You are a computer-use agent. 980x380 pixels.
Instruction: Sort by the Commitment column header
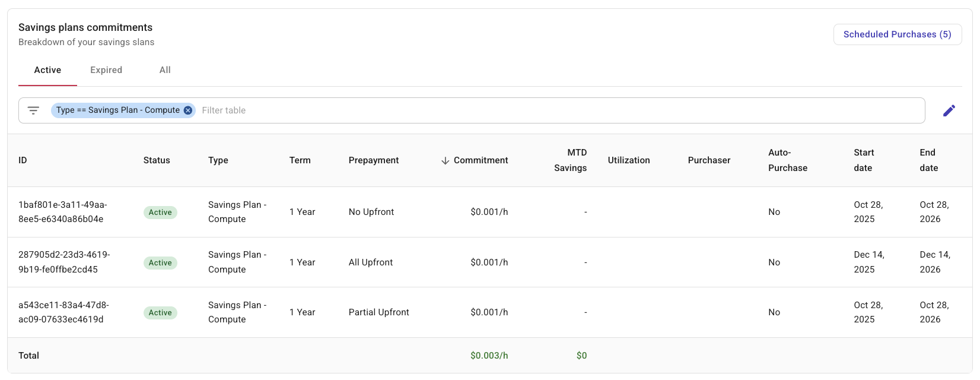[481, 160]
